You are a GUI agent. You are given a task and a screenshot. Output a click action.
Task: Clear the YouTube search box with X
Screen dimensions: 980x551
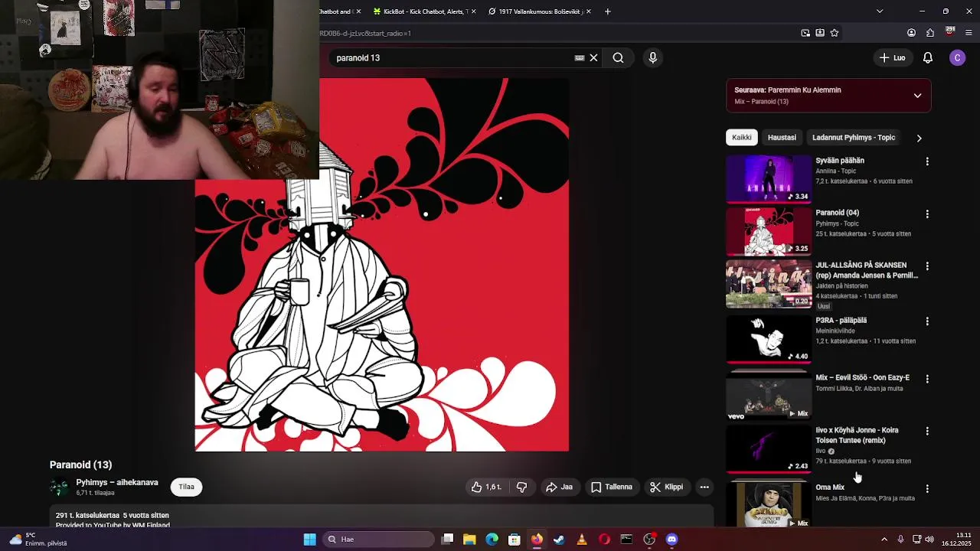pyautogui.click(x=593, y=57)
